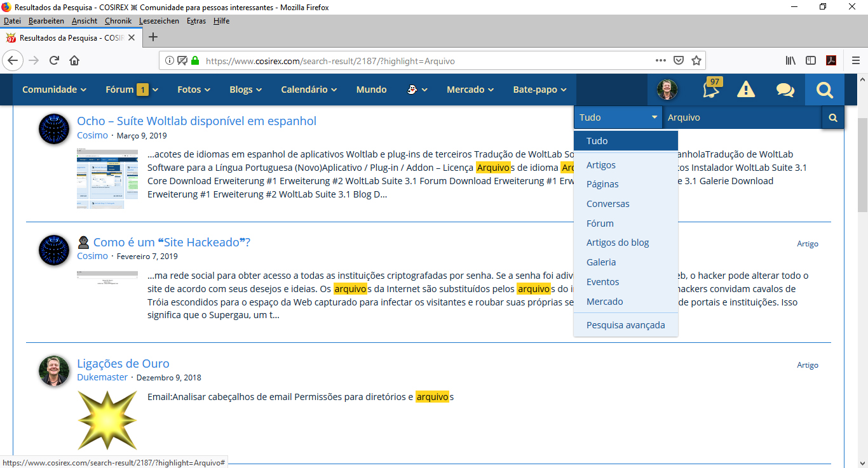The width and height of the screenshot is (868, 468).
Task: Open yellow star thumbnail of Ligações de Ouro
Action: click(107, 421)
